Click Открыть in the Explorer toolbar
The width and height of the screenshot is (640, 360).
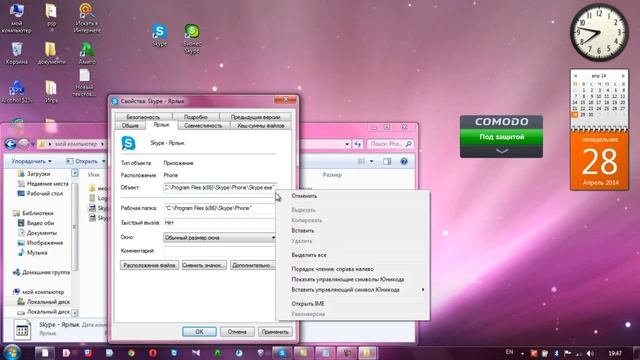tap(83, 162)
